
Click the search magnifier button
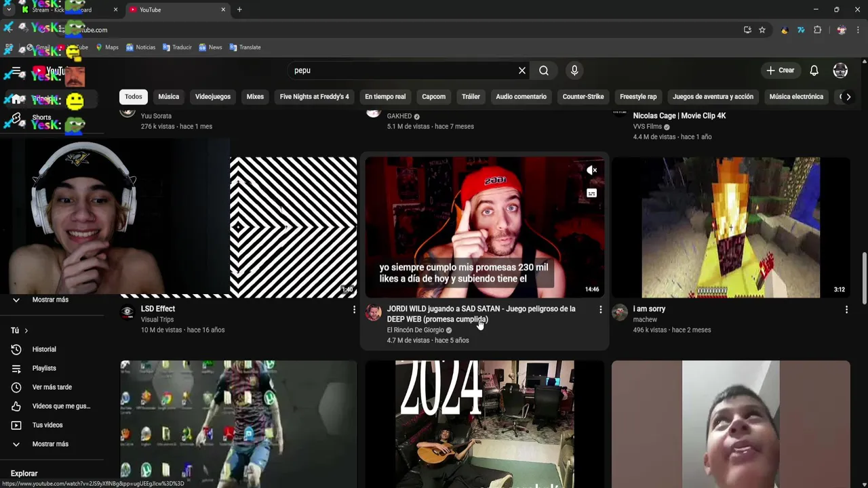tap(544, 70)
